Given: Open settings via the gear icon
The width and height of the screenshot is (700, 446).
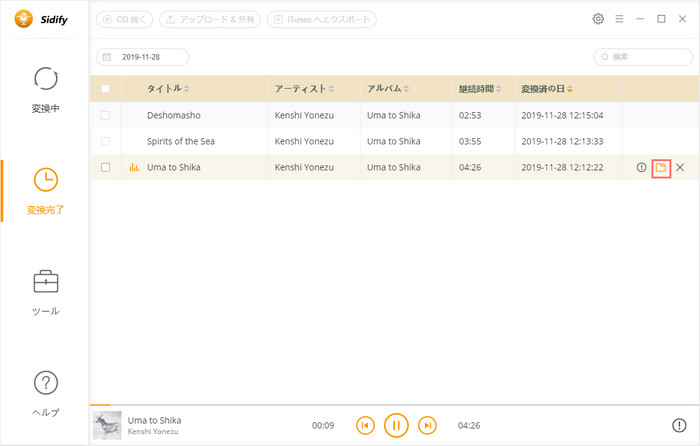Looking at the screenshot, I should click(x=598, y=19).
